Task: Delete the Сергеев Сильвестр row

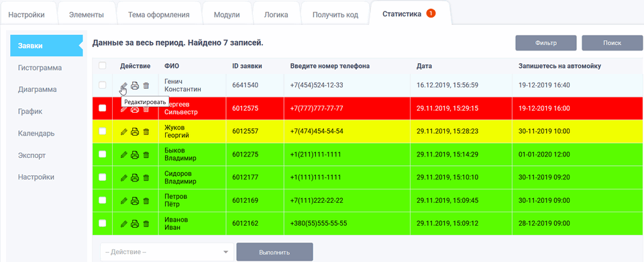Action: click(146, 109)
